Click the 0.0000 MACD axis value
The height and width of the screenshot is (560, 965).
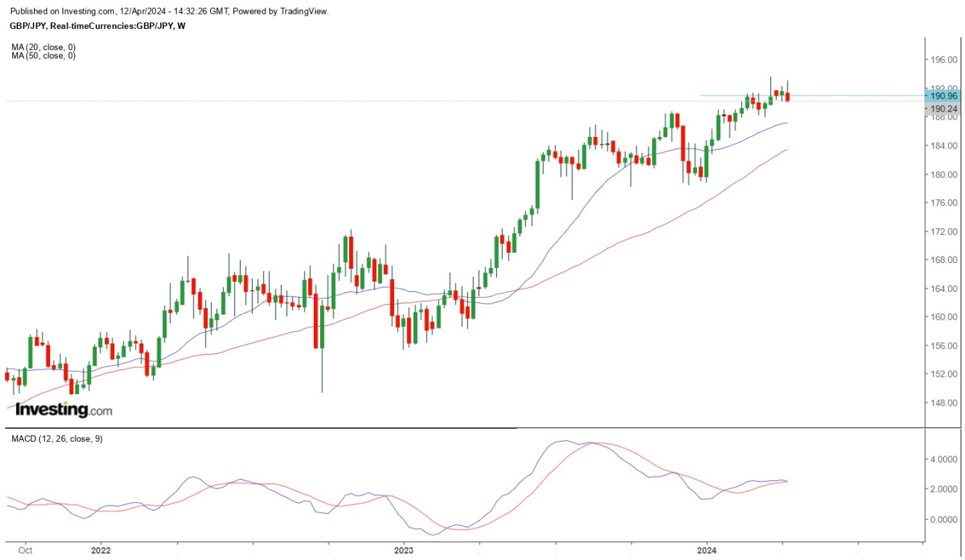click(944, 519)
